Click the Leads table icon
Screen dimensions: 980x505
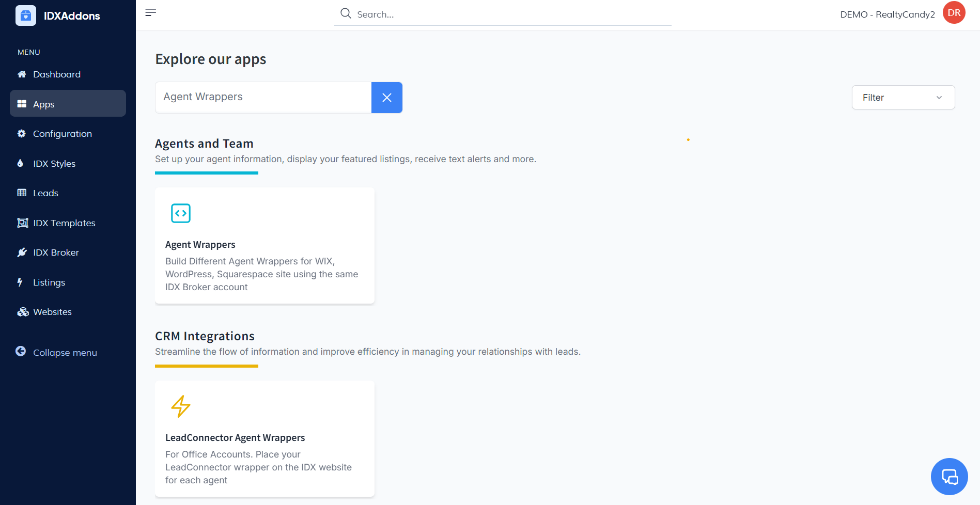22,193
